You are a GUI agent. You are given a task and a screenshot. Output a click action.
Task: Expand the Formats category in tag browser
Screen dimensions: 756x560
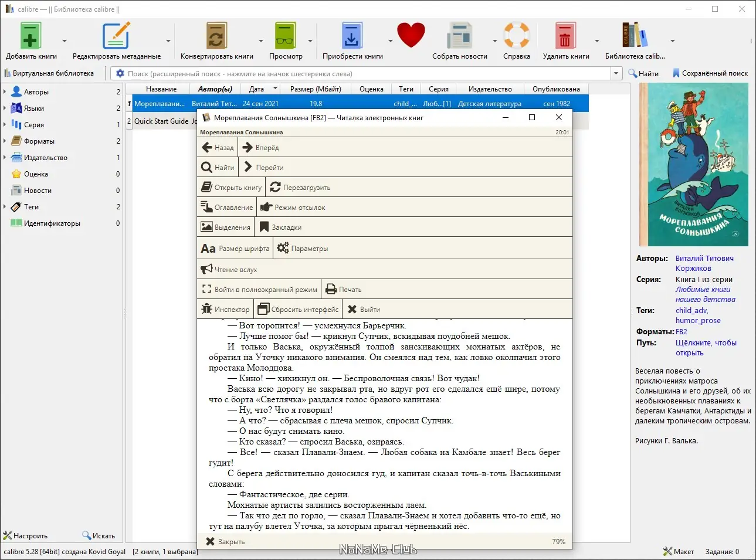[x=5, y=141]
